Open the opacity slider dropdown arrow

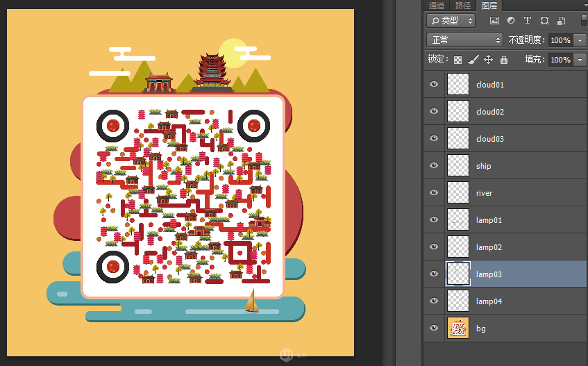(580, 40)
